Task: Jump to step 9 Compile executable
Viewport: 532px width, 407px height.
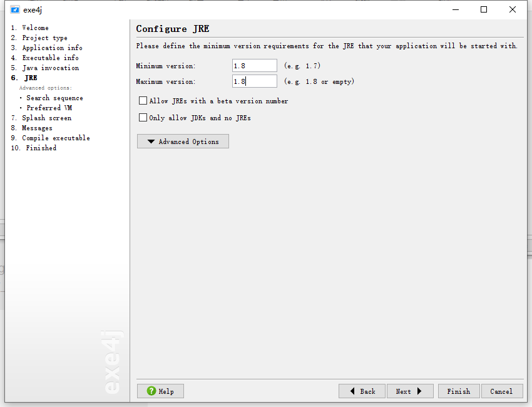Action: (x=50, y=138)
